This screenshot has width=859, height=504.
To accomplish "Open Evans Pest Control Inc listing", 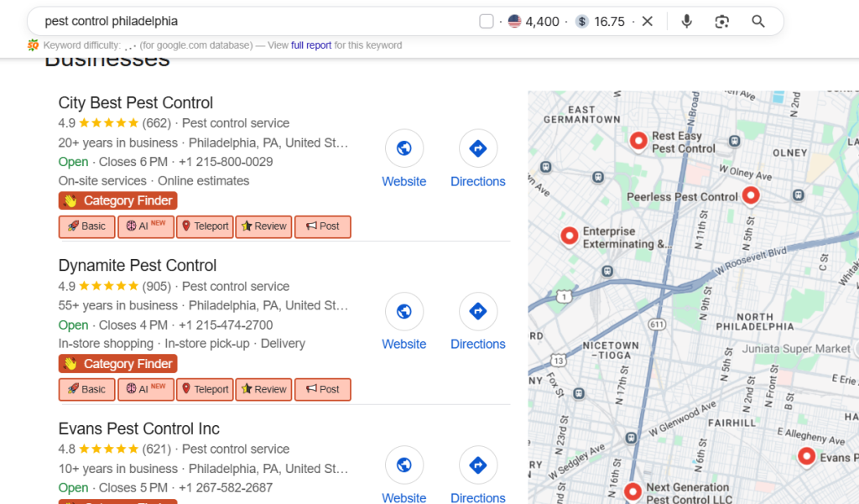I will [x=139, y=429].
